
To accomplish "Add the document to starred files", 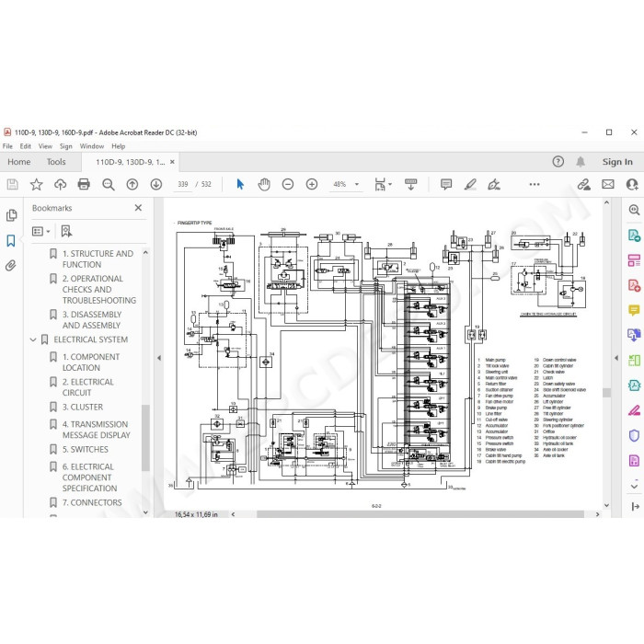I will 36,184.
